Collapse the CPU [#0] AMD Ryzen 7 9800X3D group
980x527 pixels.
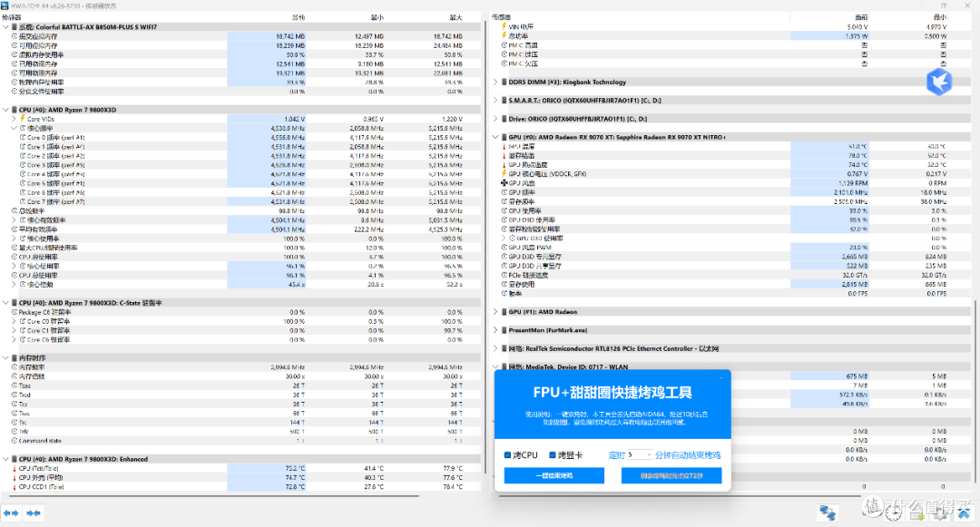click(x=5, y=110)
